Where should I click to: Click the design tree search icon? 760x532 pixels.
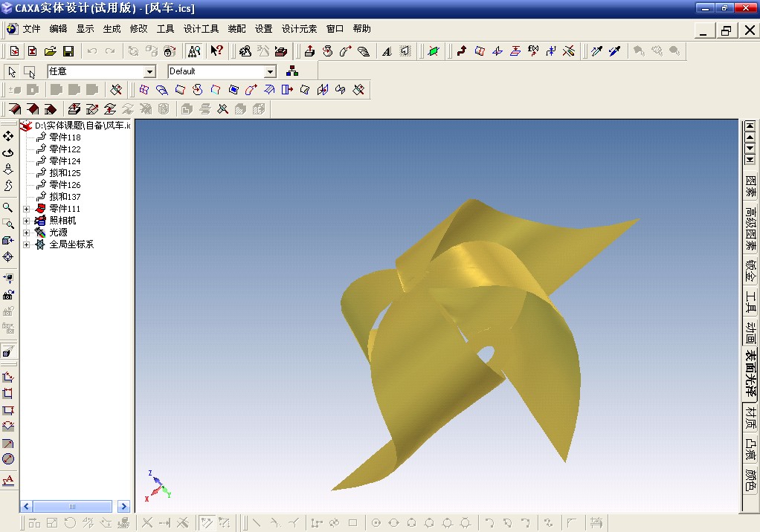tap(194, 51)
